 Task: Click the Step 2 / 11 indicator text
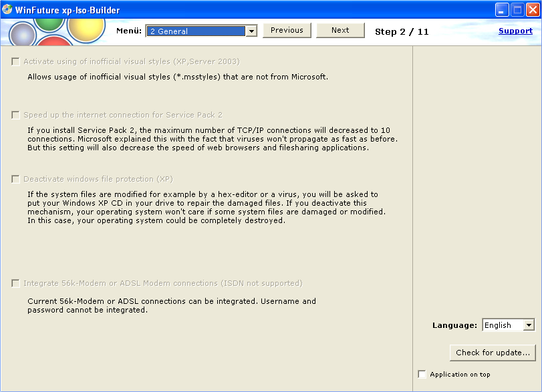(402, 32)
